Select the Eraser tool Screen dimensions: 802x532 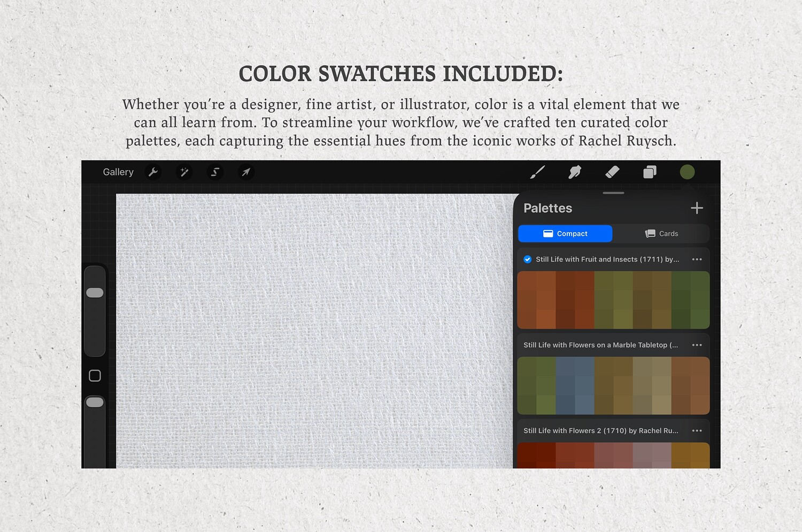[612, 172]
